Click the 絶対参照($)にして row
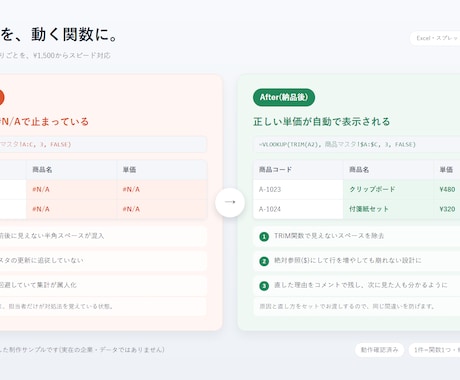Image resolution: width=460 pixels, height=380 pixels. (x=357, y=261)
